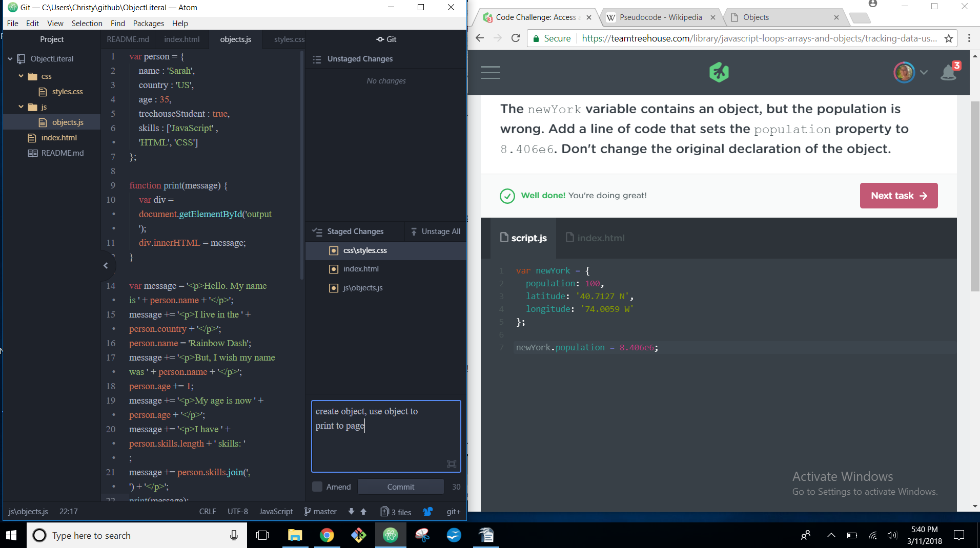Open the Packages menu
The width and height of the screenshot is (980, 548).
(x=148, y=23)
